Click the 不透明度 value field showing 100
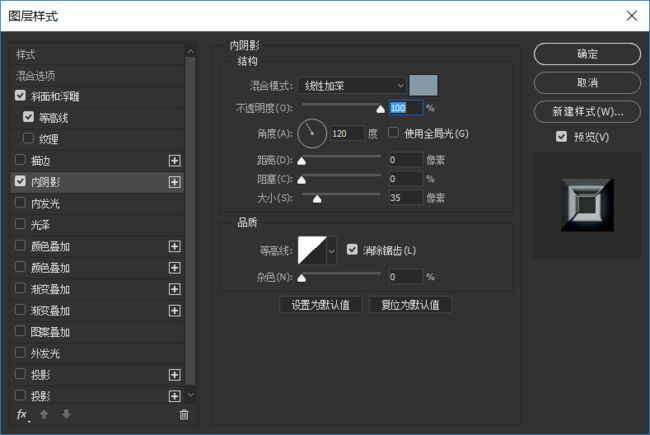650x435 pixels. click(406, 108)
